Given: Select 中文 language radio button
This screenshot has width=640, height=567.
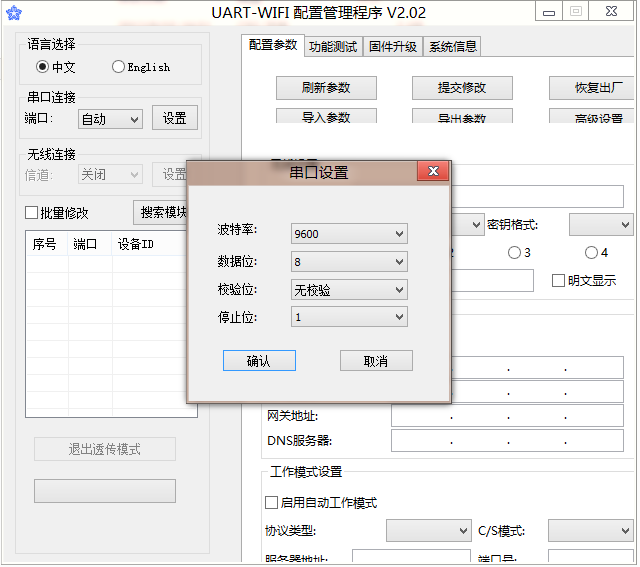Looking at the screenshot, I should 42,67.
